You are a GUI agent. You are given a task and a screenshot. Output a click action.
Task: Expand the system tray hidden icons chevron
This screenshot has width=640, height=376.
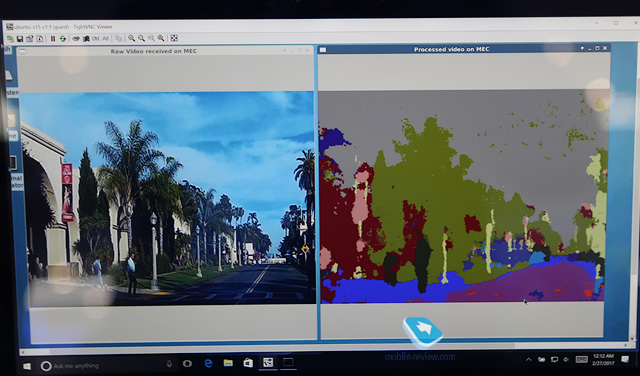(x=529, y=360)
